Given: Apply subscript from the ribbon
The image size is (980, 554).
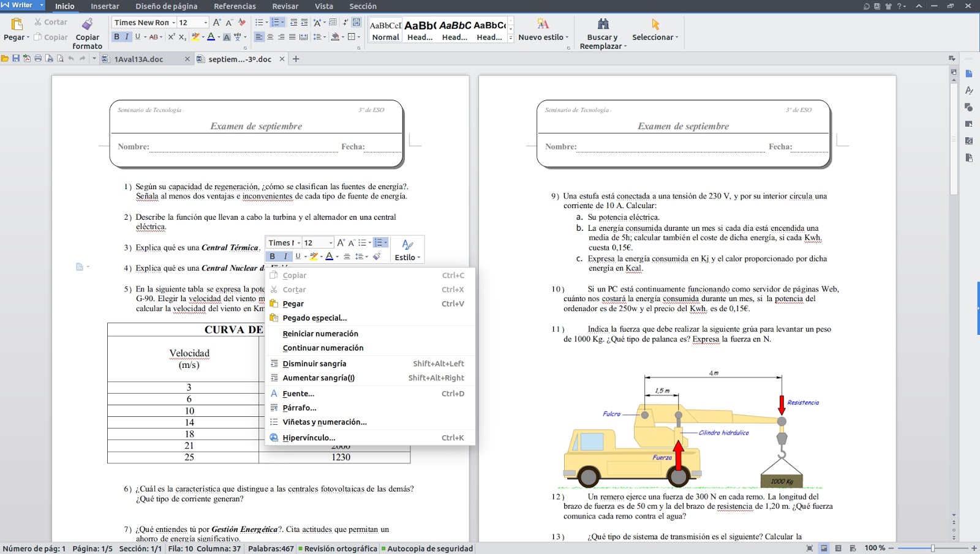Looking at the screenshot, I should click(183, 37).
